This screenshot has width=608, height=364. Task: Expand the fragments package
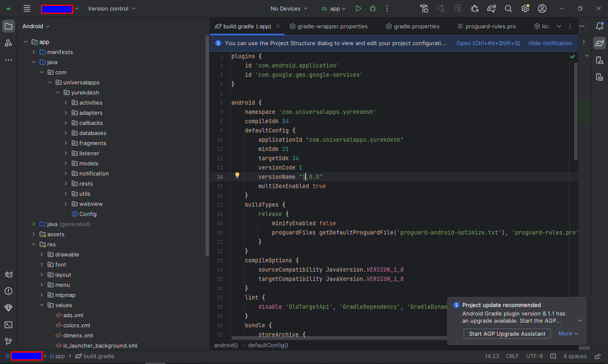66,143
